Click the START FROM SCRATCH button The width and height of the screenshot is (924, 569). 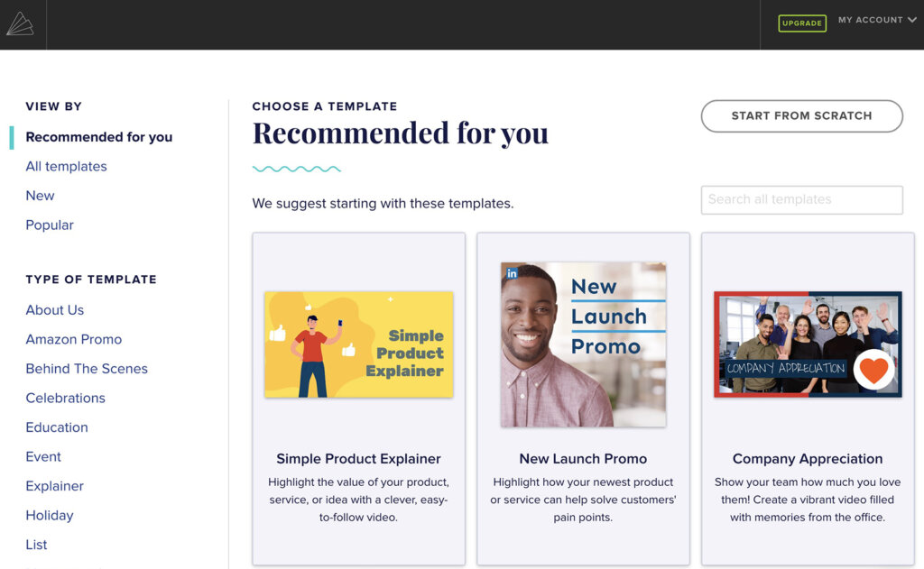(801, 116)
